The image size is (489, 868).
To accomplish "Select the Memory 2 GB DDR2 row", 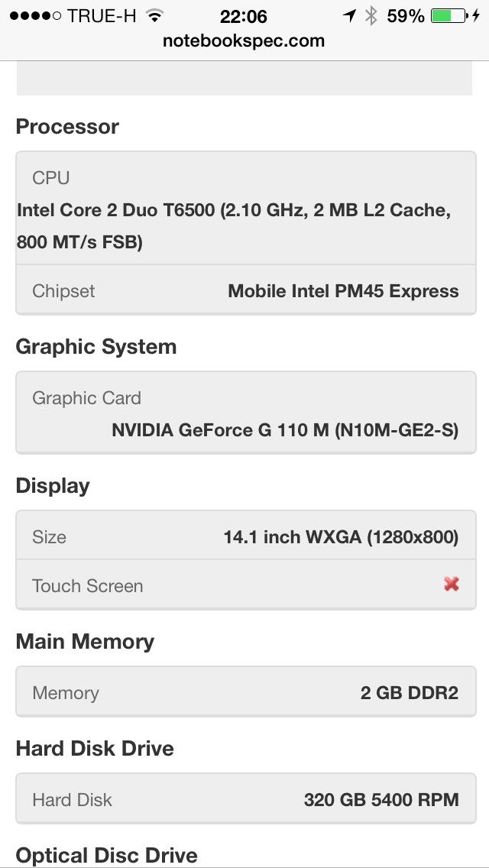I will click(x=246, y=692).
